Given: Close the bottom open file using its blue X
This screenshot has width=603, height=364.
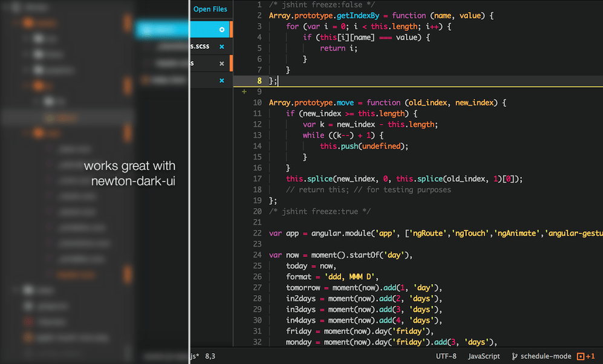Looking at the screenshot, I should click(221, 80).
